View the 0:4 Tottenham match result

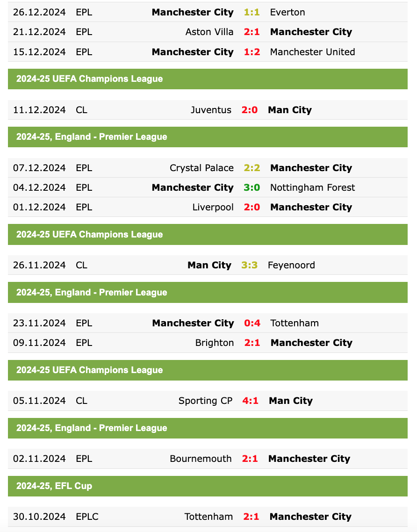tap(252, 324)
